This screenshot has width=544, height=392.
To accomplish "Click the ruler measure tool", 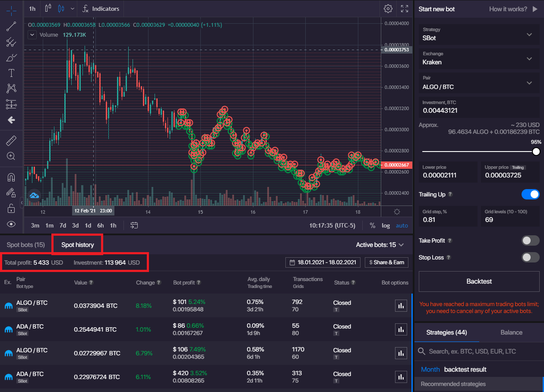I will click(x=11, y=140).
